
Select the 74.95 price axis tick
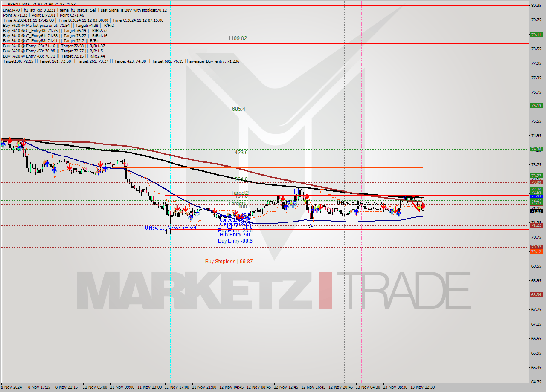tap(536, 136)
